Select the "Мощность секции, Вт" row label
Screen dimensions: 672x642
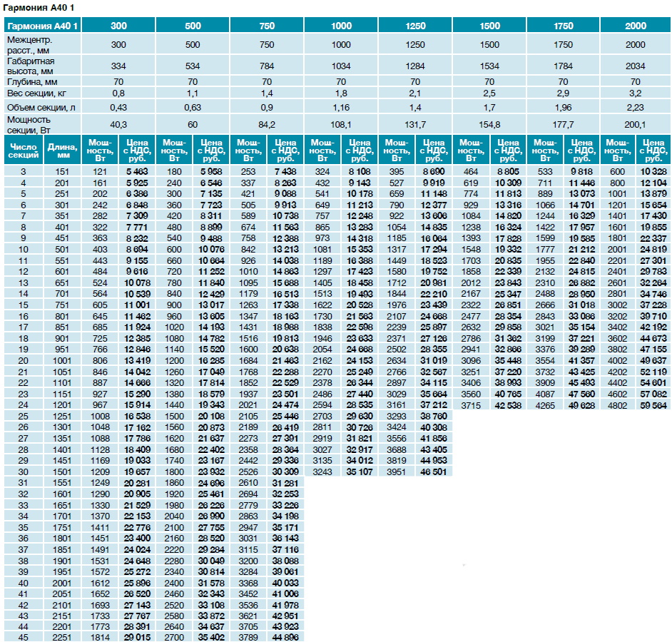coord(29,125)
